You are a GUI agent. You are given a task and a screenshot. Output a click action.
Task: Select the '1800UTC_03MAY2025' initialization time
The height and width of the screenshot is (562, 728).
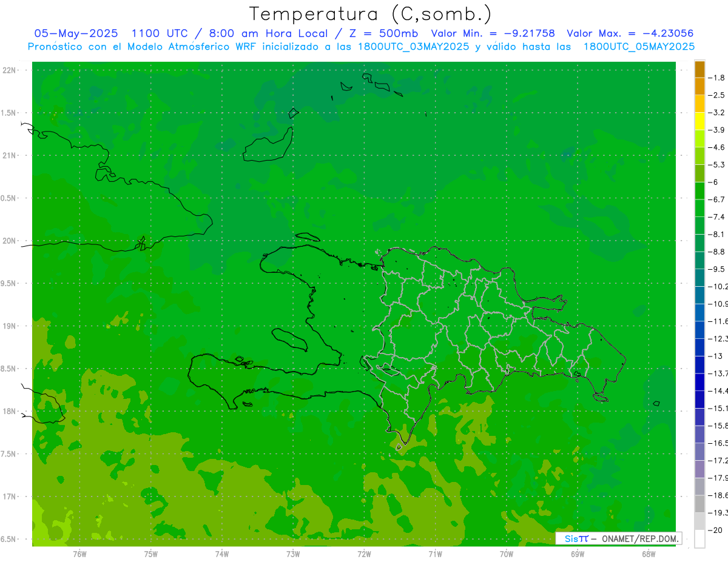[413, 46]
